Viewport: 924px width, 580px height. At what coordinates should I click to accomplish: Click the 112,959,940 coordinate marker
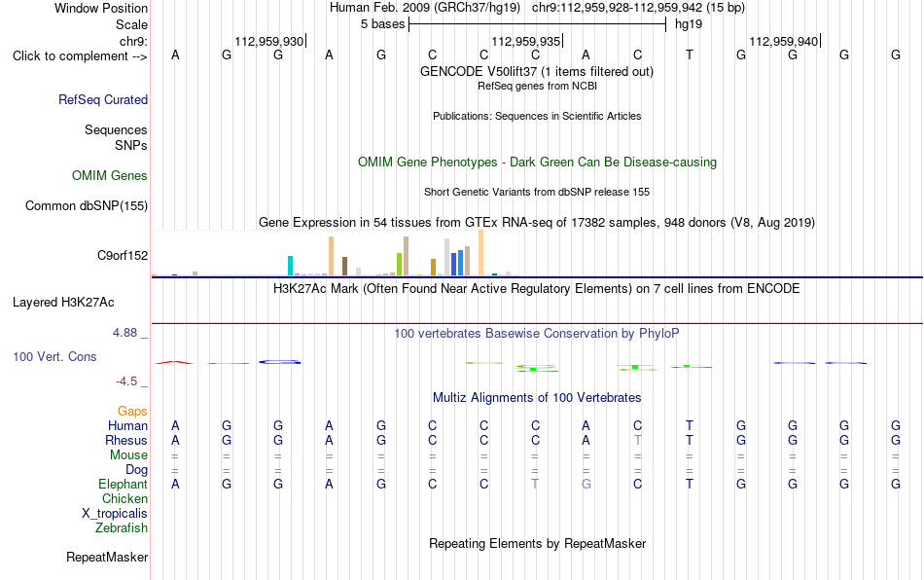(784, 41)
